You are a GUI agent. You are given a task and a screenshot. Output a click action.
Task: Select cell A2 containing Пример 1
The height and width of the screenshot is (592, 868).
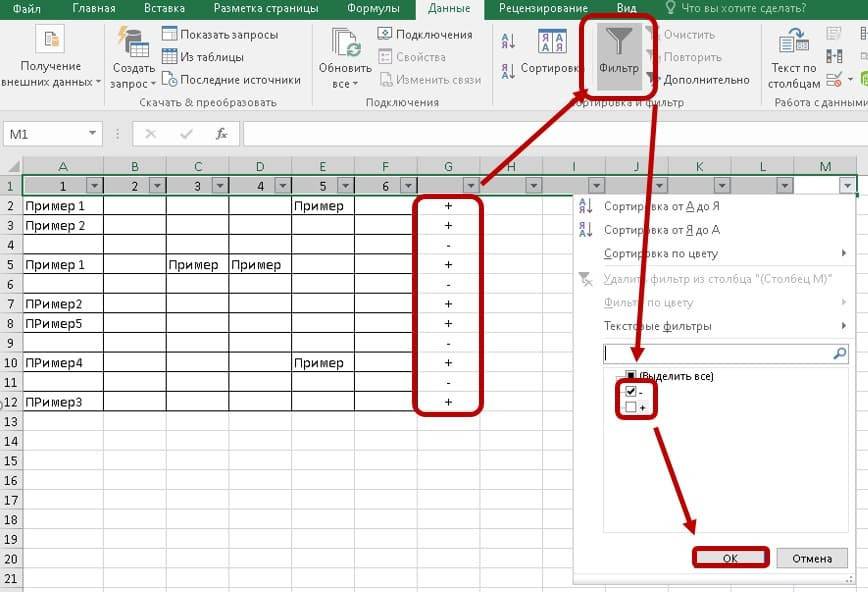[x=63, y=205]
